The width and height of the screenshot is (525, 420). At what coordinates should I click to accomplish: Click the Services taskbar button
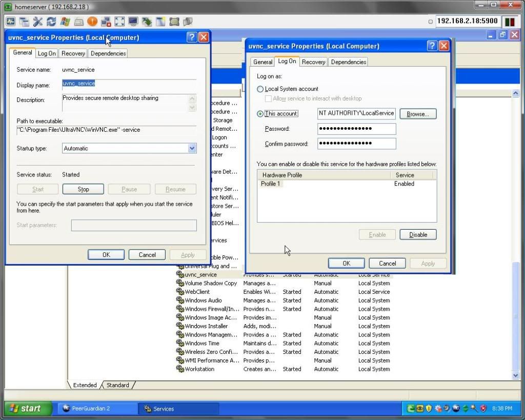point(178,409)
